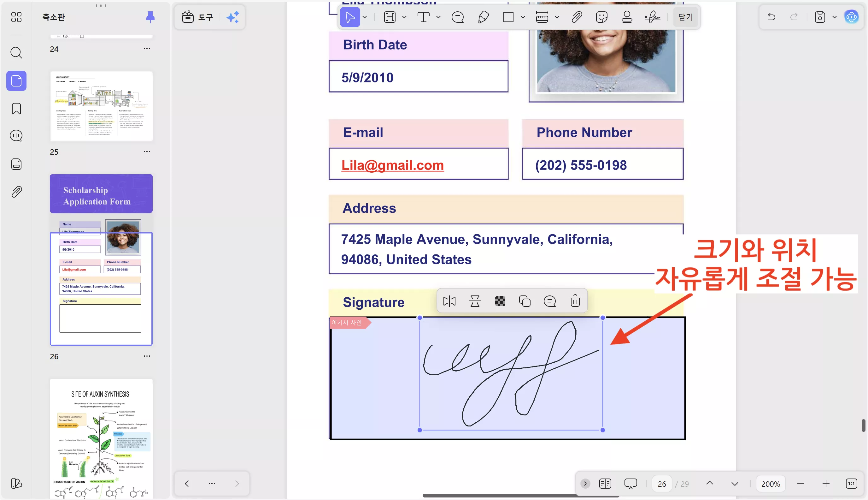The width and height of the screenshot is (868, 500).
Task: Toggle the two-page view layout button
Action: 605,484
